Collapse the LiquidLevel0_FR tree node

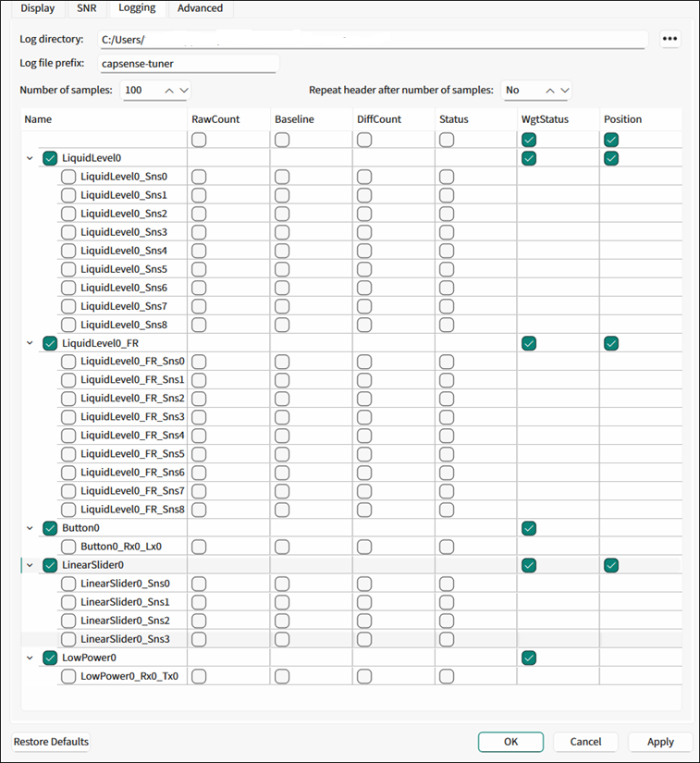coord(30,343)
